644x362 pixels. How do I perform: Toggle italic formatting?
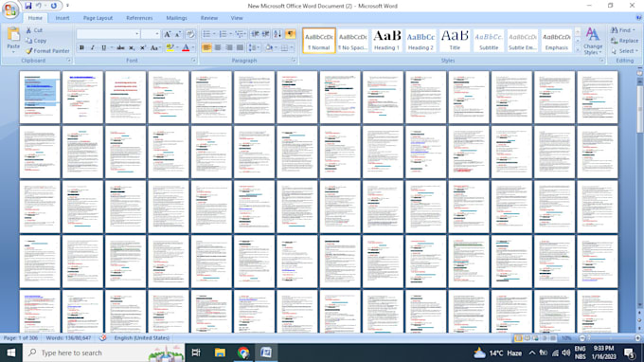(93, 48)
